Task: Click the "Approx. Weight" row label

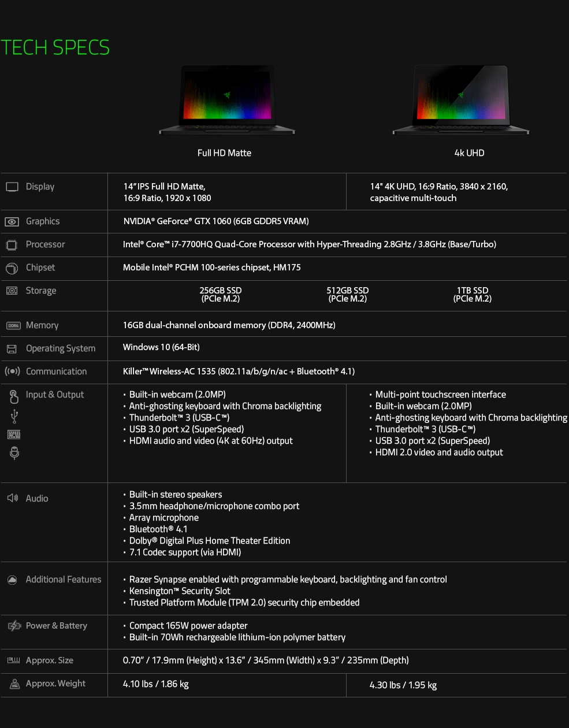Action: 55,684
